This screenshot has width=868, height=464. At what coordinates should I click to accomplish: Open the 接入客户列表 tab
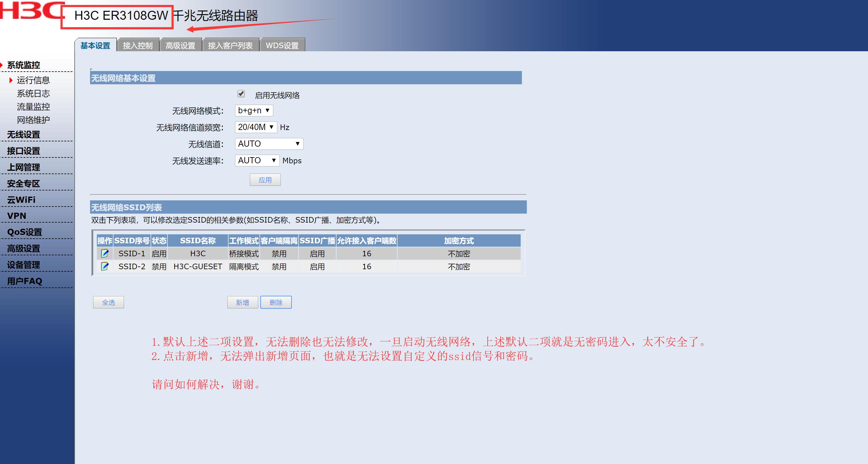point(230,45)
